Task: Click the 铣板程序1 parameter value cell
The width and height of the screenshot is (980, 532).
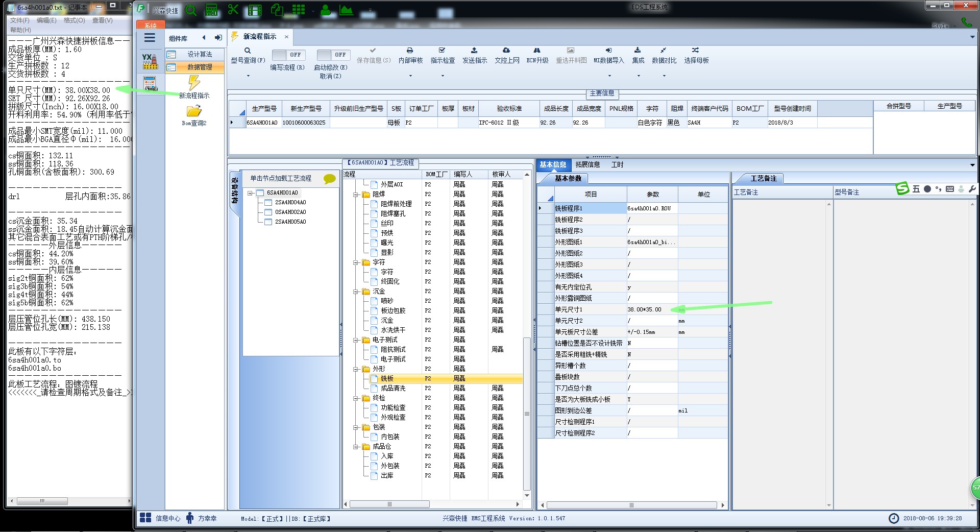Action: tap(652, 208)
